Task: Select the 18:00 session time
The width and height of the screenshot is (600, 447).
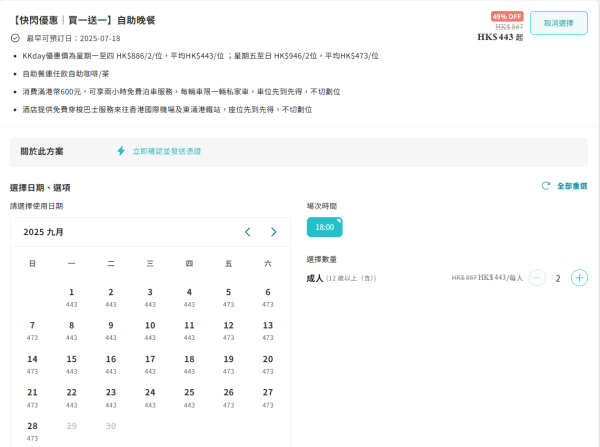Action: [x=324, y=227]
